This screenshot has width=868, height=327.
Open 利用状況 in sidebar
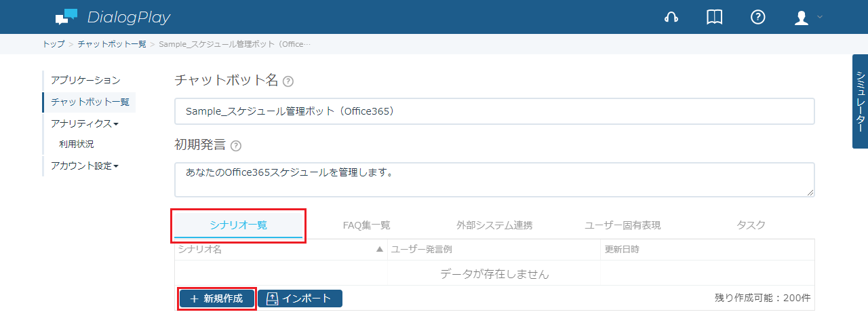click(77, 144)
